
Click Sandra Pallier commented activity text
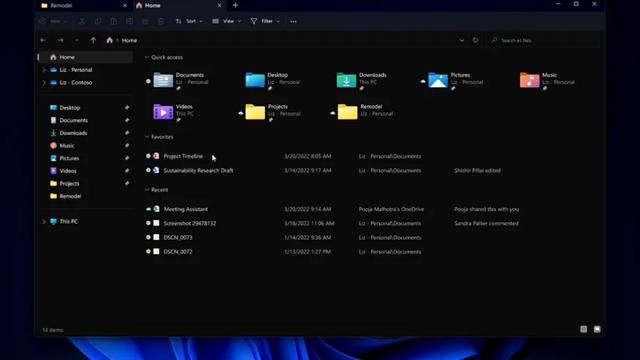[x=487, y=223]
